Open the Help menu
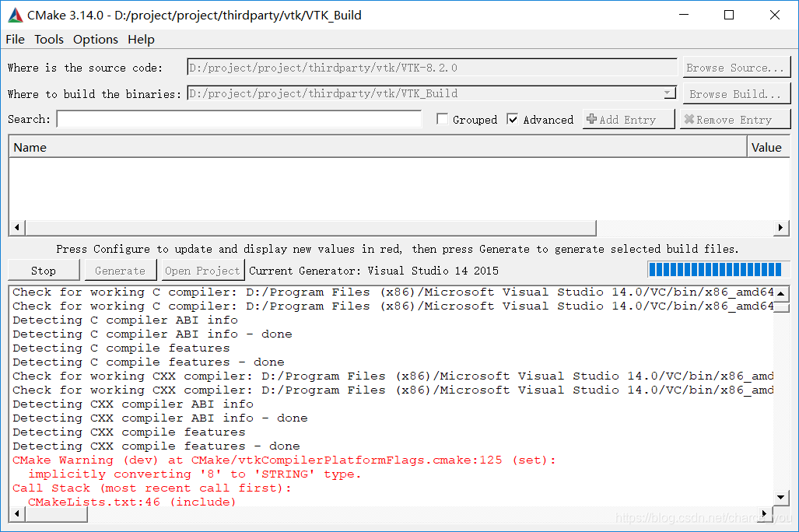 tap(141, 39)
